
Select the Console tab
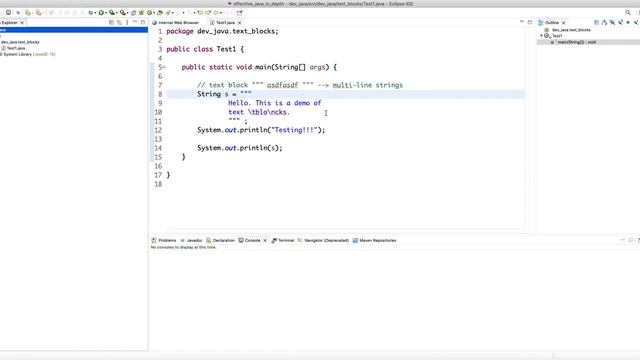click(249, 240)
